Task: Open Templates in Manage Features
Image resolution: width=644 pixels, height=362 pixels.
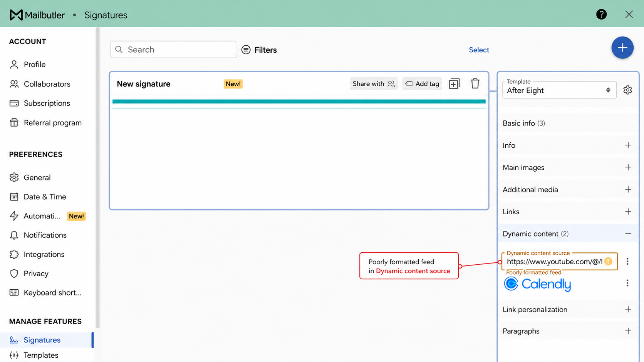Action: click(x=41, y=355)
